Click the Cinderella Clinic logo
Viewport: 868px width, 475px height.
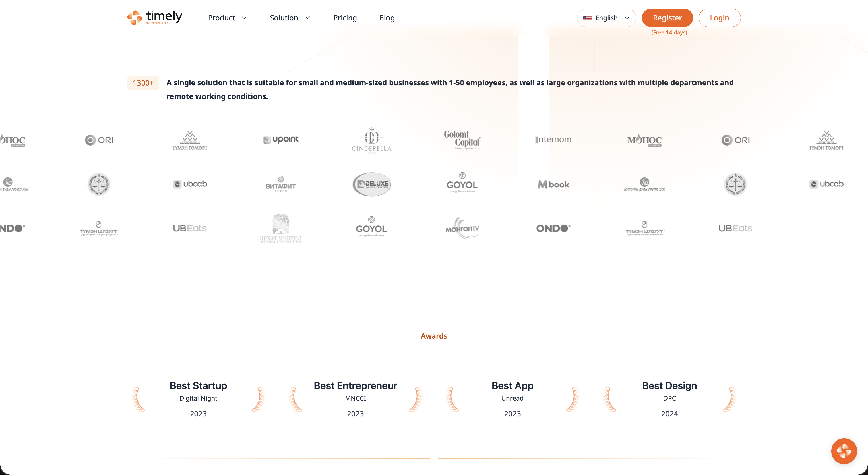coord(371,140)
